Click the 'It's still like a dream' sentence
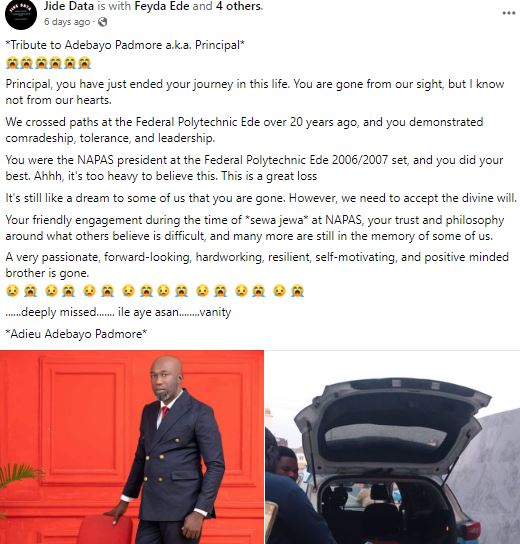Viewport: 520px width, 544px height. click(x=261, y=198)
